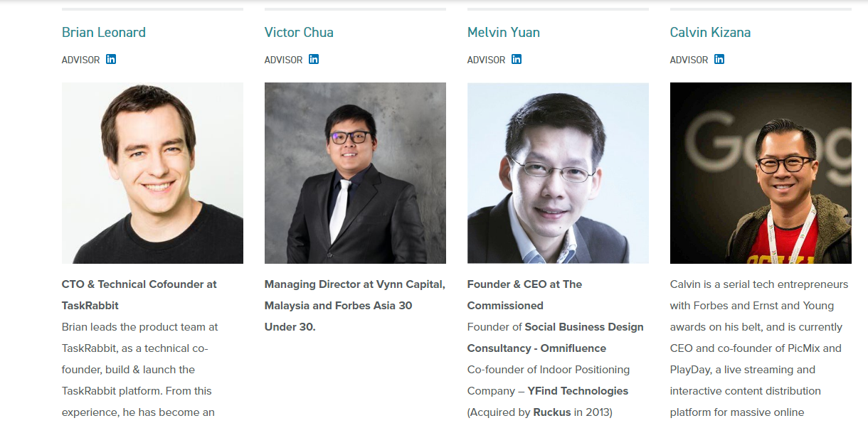Click the 'CTO & Technical Cofounder at TaskRabbit' text

[x=139, y=284]
